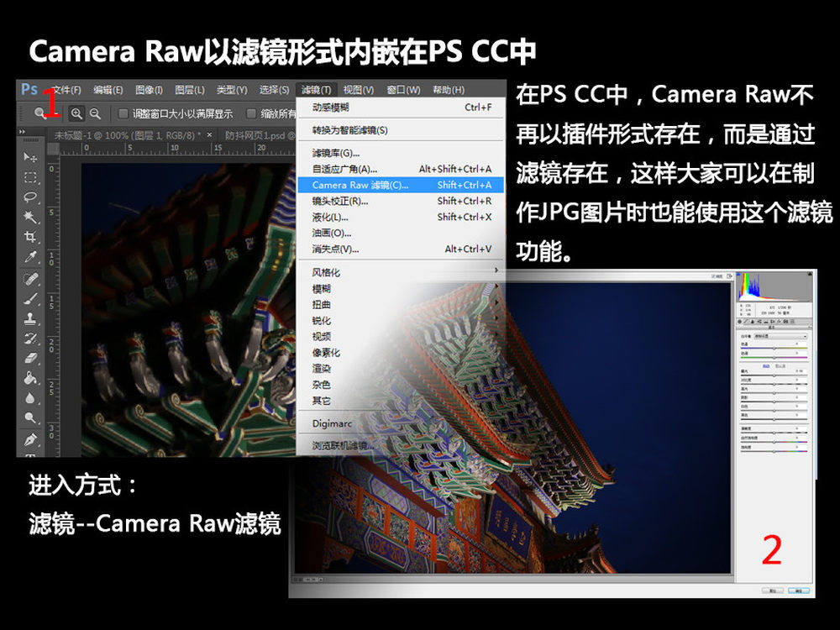Open white balance dropdown in Camera Raw
The height and width of the screenshot is (630, 840).
point(780,336)
